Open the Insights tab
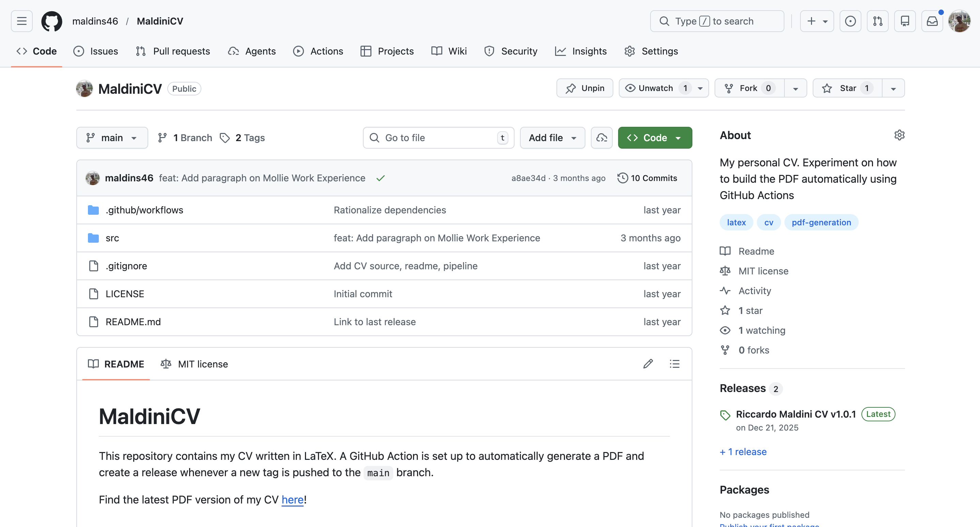 (581, 51)
